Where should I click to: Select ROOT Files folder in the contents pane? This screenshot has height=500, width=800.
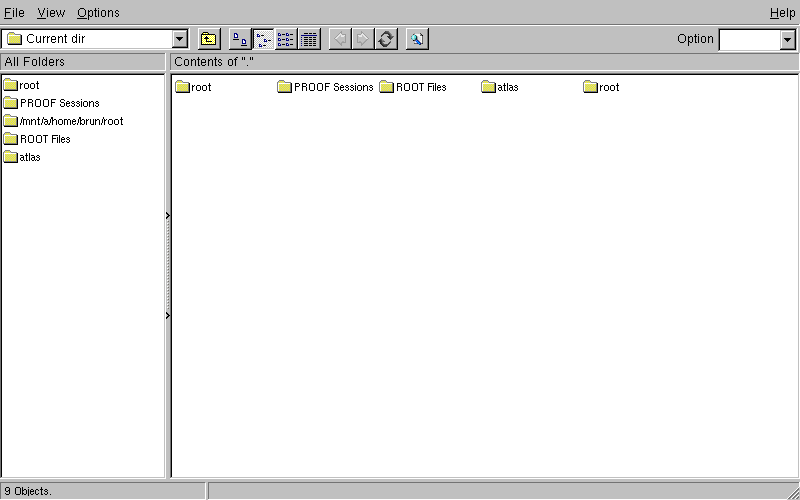tap(420, 87)
